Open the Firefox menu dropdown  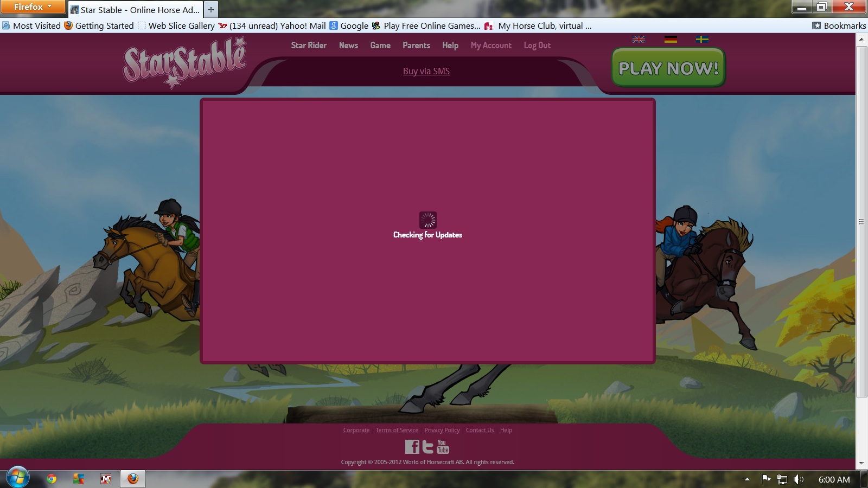click(x=33, y=7)
